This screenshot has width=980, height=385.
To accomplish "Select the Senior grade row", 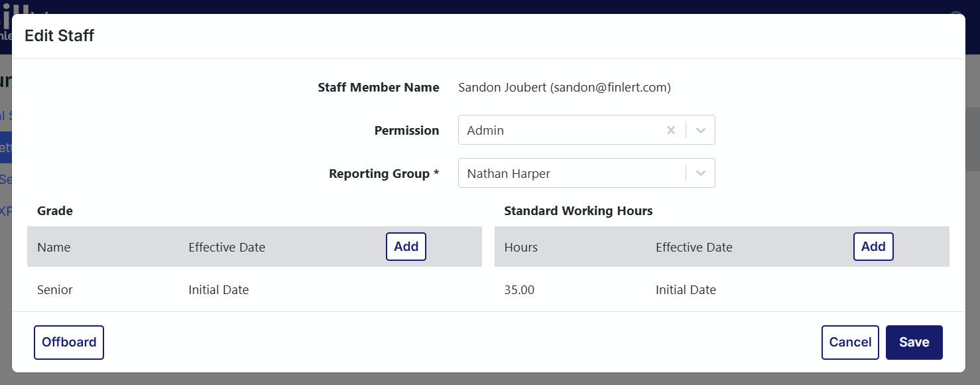I will [x=55, y=290].
